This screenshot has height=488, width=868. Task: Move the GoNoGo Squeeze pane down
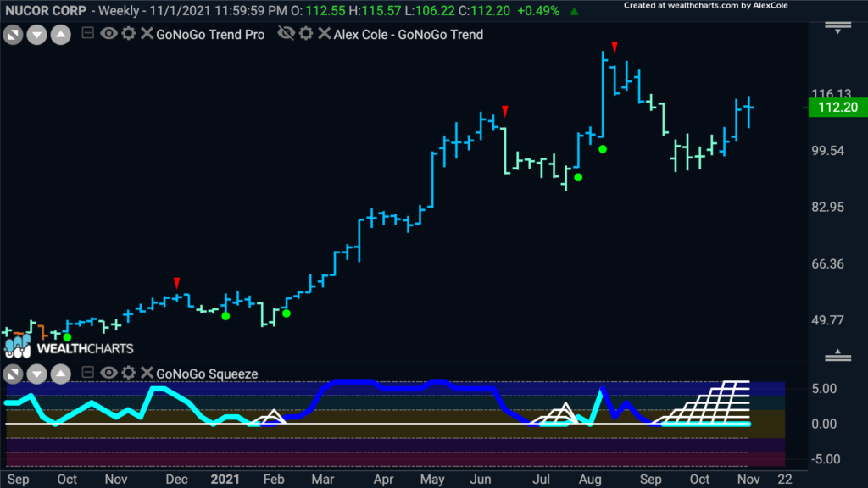coord(36,374)
